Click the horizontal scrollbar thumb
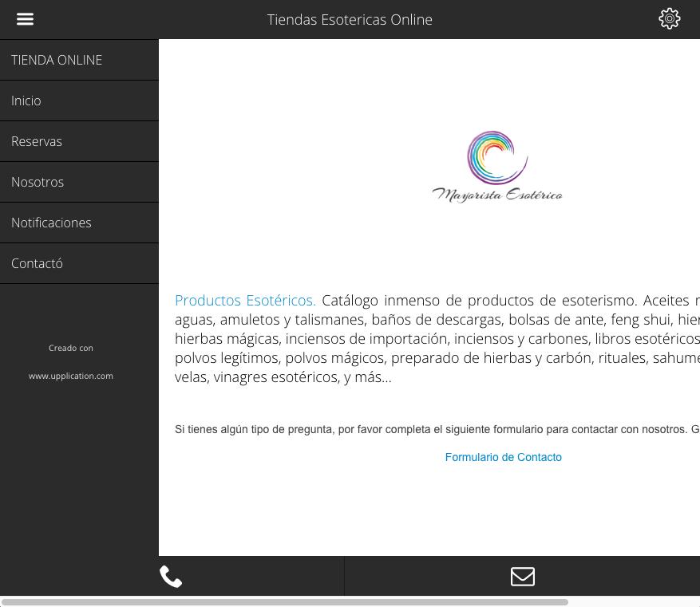The image size is (700, 607). [x=285, y=602]
